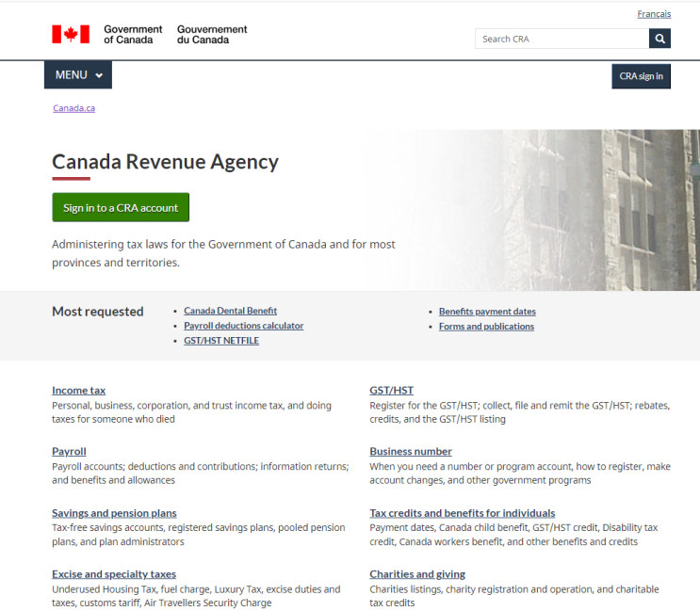Open Excise and specialty taxes link
This screenshot has width=700, height=611.
[x=114, y=574]
